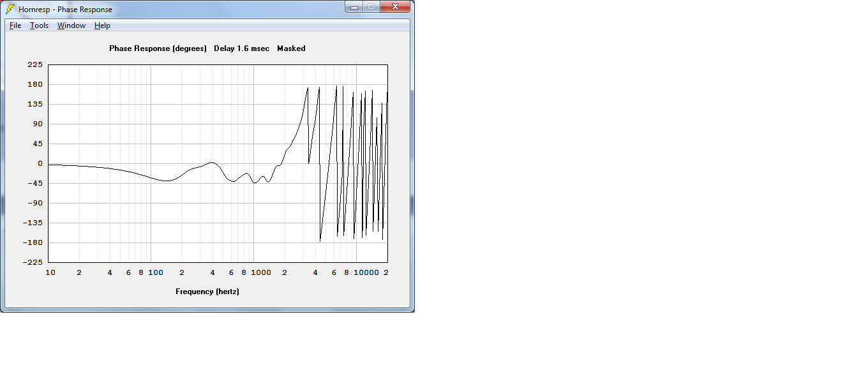This screenshot has height=386, width=868.
Task: Open the File menu
Action: click(x=15, y=26)
